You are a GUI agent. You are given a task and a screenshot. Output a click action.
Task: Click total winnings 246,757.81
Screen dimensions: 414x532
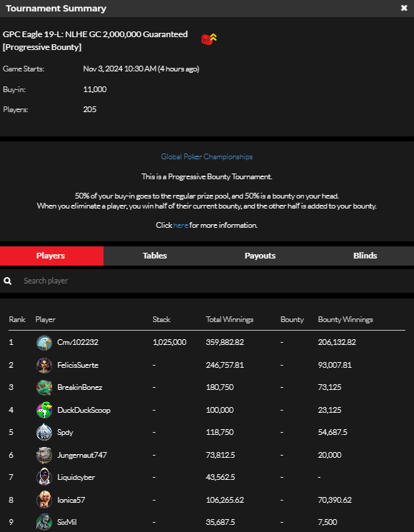(x=225, y=365)
